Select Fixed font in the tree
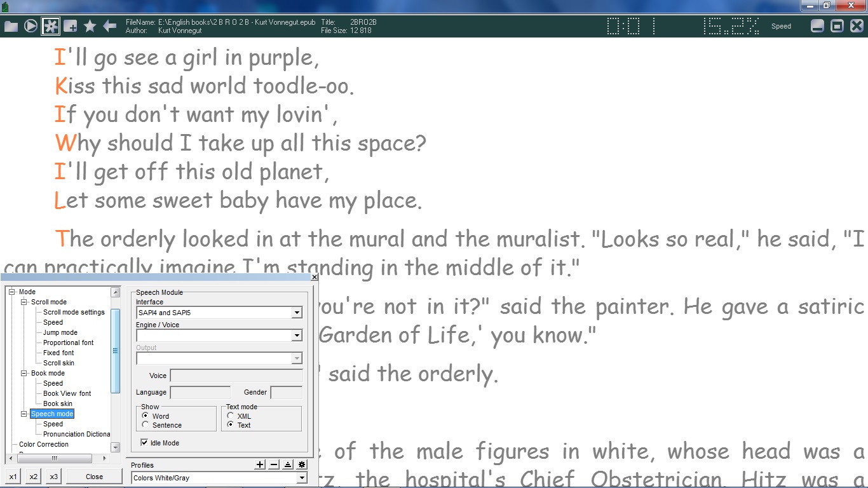The height and width of the screenshot is (488, 868). tap(58, 353)
